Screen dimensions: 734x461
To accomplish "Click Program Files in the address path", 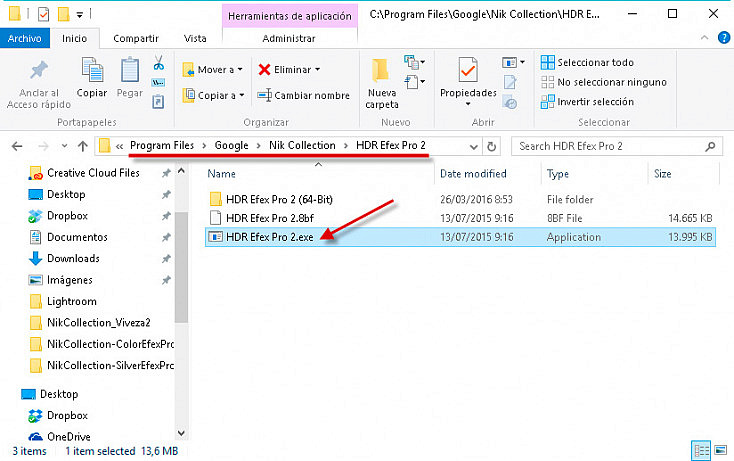I will tap(162, 146).
